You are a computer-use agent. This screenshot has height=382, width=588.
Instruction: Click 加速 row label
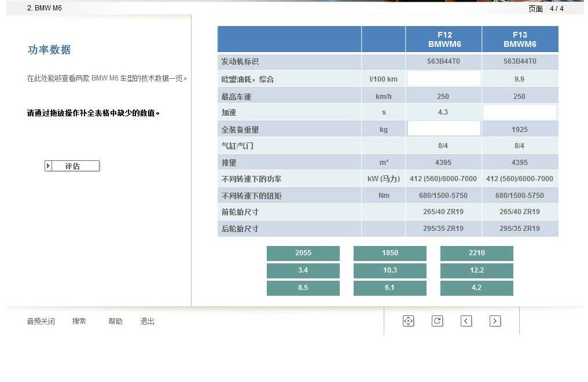(229, 112)
